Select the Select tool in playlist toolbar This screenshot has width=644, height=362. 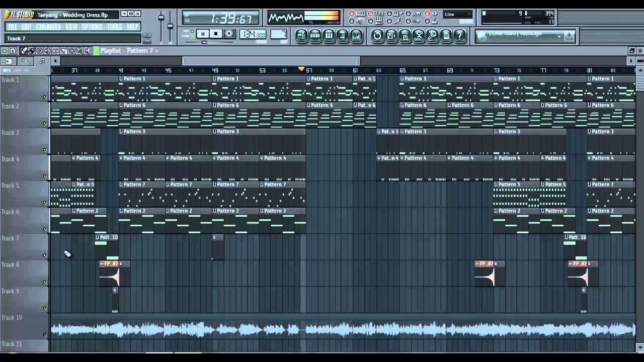click(x=71, y=51)
